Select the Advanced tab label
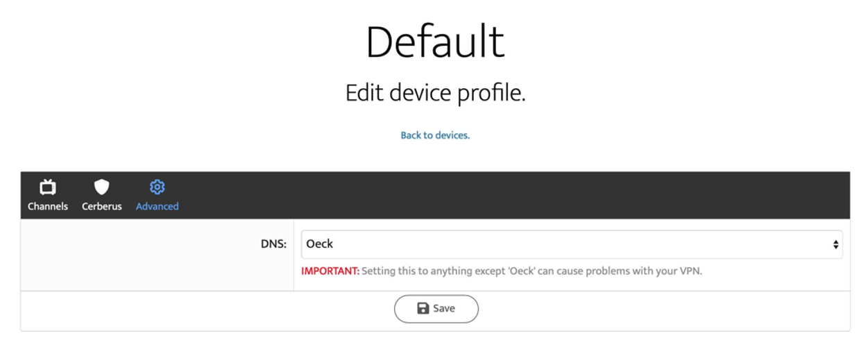The image size is (868, 347). 158,206
